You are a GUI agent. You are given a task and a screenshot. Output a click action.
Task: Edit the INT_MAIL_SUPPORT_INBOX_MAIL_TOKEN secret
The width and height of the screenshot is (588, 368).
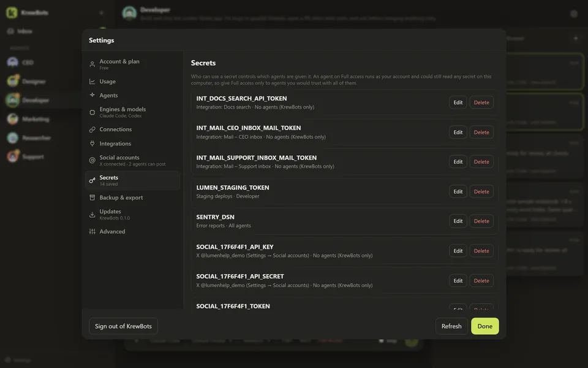point(458,161)
